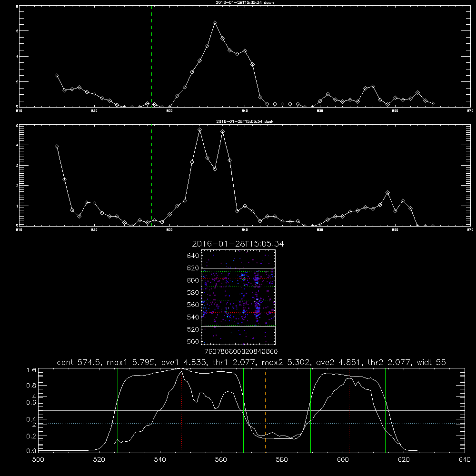Click the solid white horizontal threshold line in bottom plot

(251, 410)
